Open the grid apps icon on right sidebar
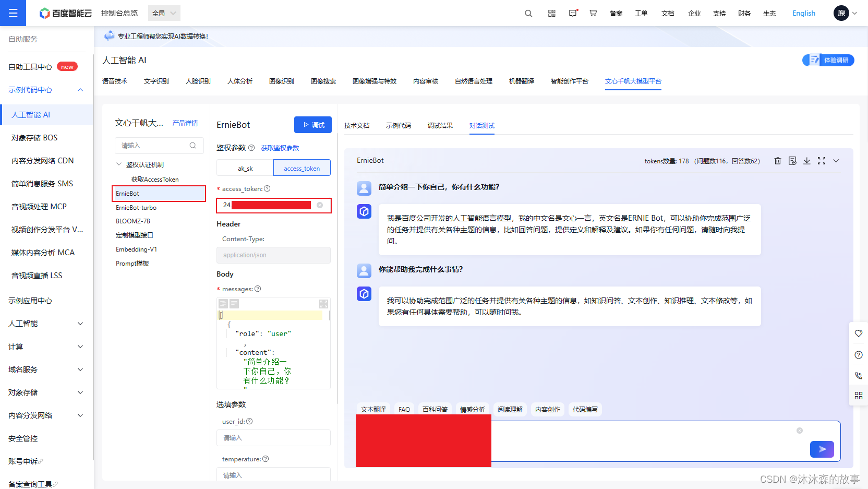 [x=859, y=396]
